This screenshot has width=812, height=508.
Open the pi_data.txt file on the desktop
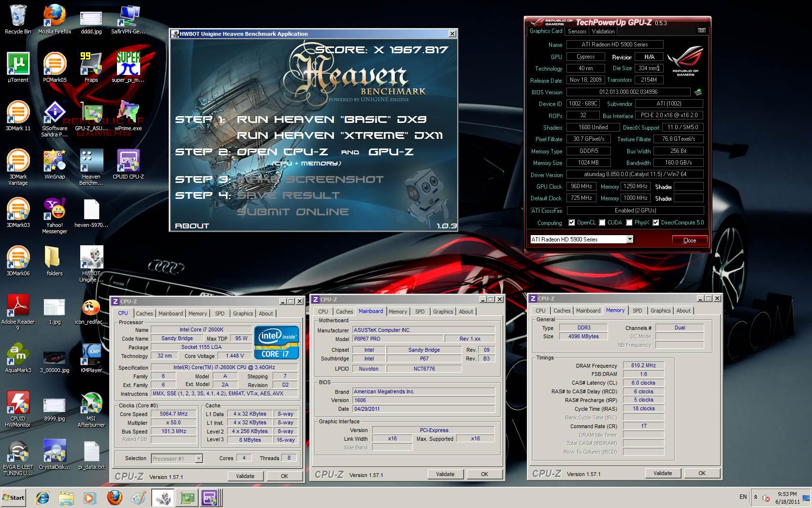[x=91, y=455]
